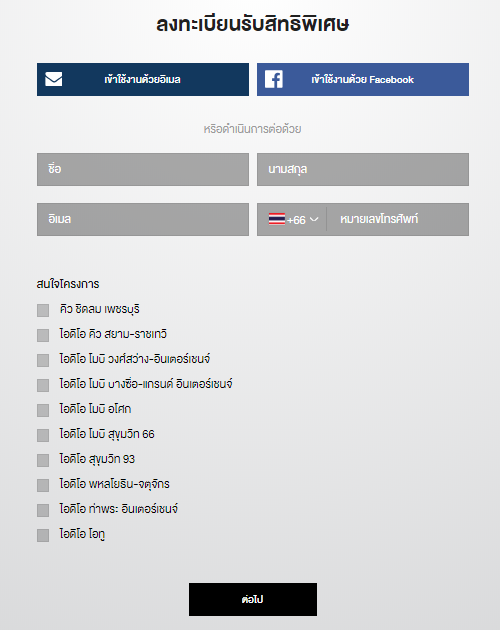
Task: Focus the หมายเลขโทรศัพท์ phone field
Action: [x=398, y=219]
